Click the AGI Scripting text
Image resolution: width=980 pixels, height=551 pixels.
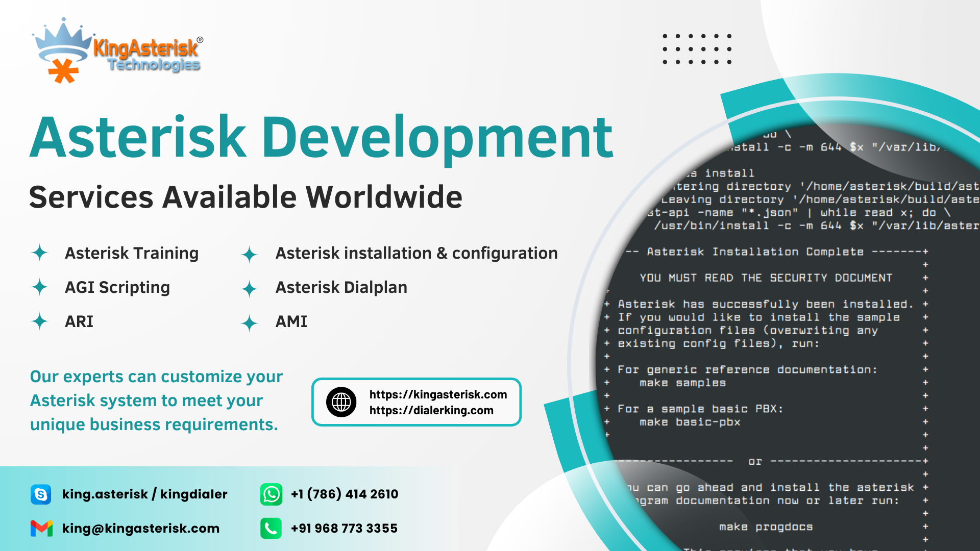click(117, 287)
